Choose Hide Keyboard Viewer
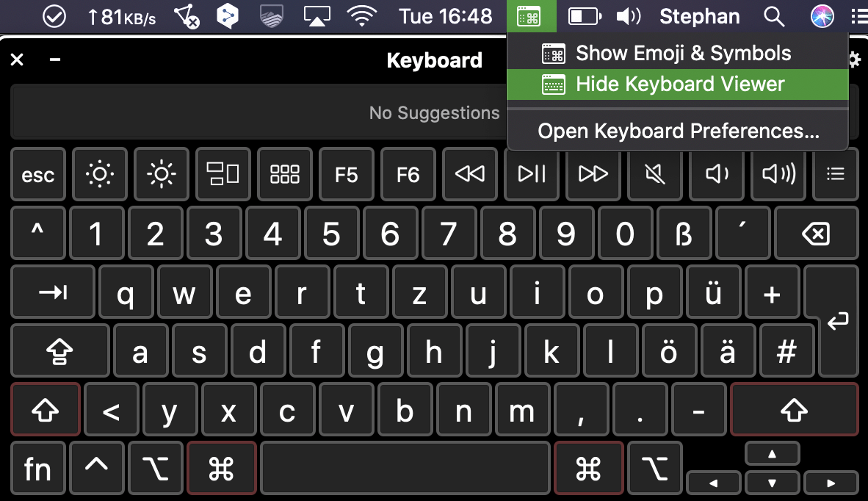The image size is (868, 501). tap(677, 84)
